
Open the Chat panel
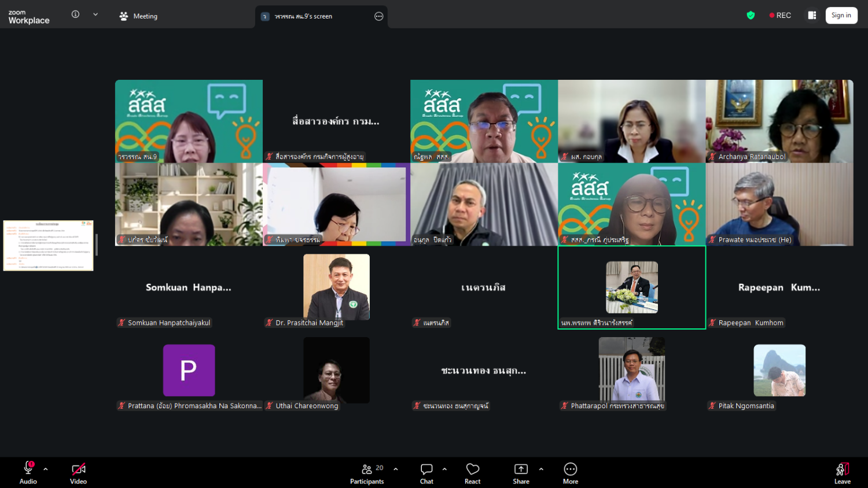426,472
